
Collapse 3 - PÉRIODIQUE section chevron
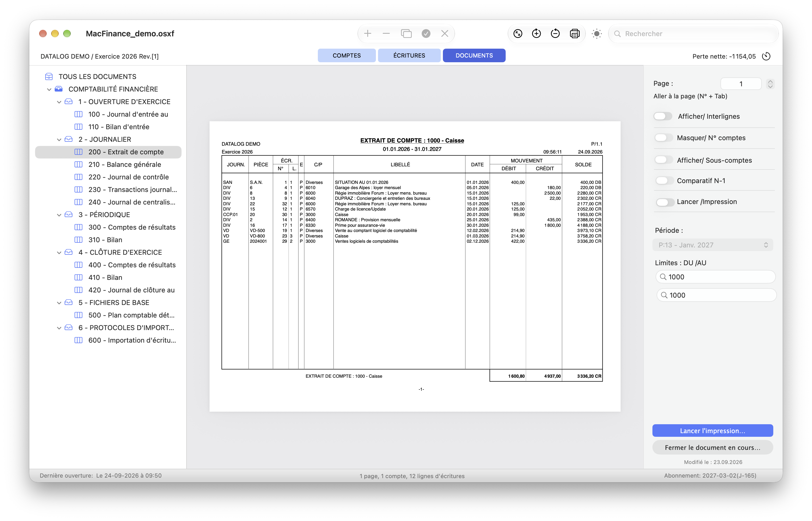(x=59, y=215)
